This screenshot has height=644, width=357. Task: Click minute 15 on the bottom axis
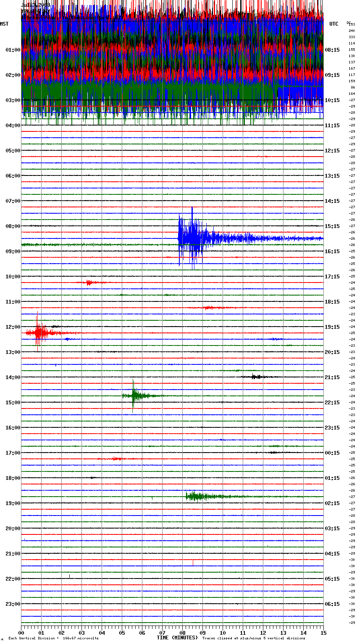[x=323, y=633]
